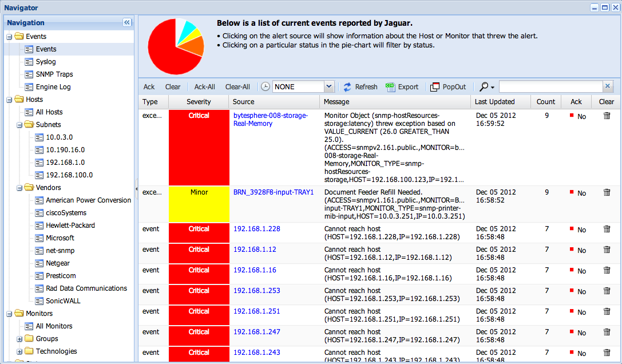Screen dimensions: 622x364
Task: Open the 192.168.1.16 source link
Action: (255, 270)
